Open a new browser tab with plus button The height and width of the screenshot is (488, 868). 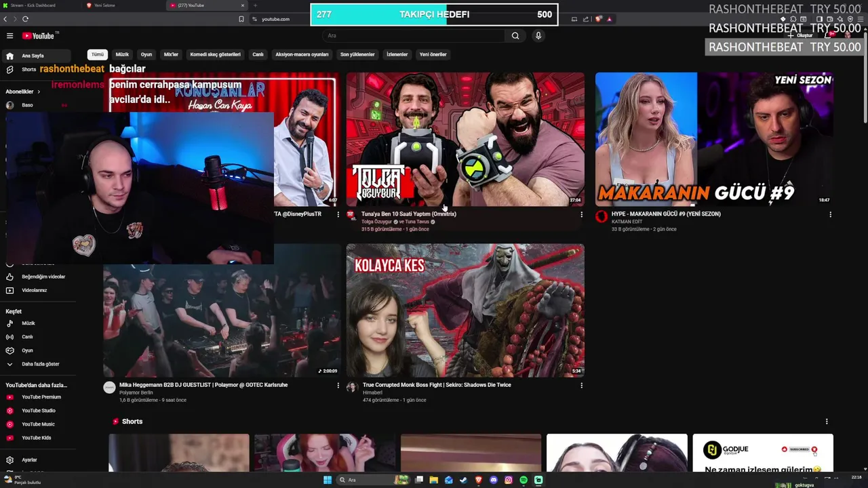(255, 5)
